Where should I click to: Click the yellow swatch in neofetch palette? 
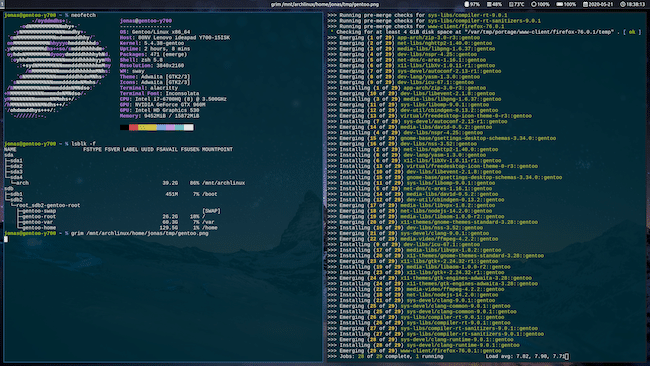147,127
